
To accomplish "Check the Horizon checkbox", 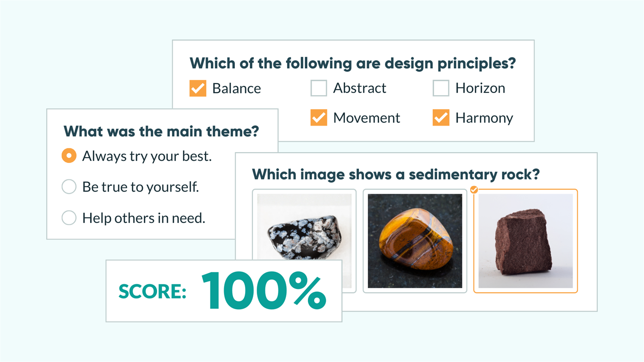I will [x=440, y=88].
